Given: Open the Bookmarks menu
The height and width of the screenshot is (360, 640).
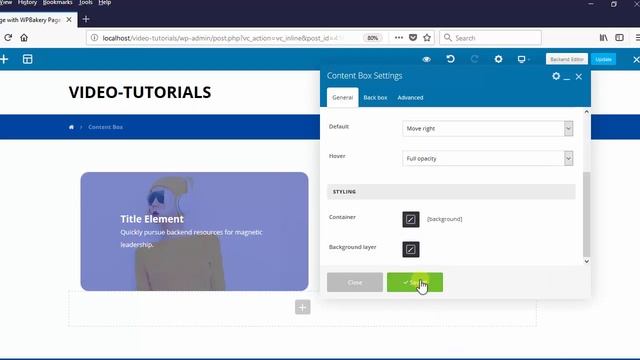Looking at the screenshot, I should tap(57, 2).
